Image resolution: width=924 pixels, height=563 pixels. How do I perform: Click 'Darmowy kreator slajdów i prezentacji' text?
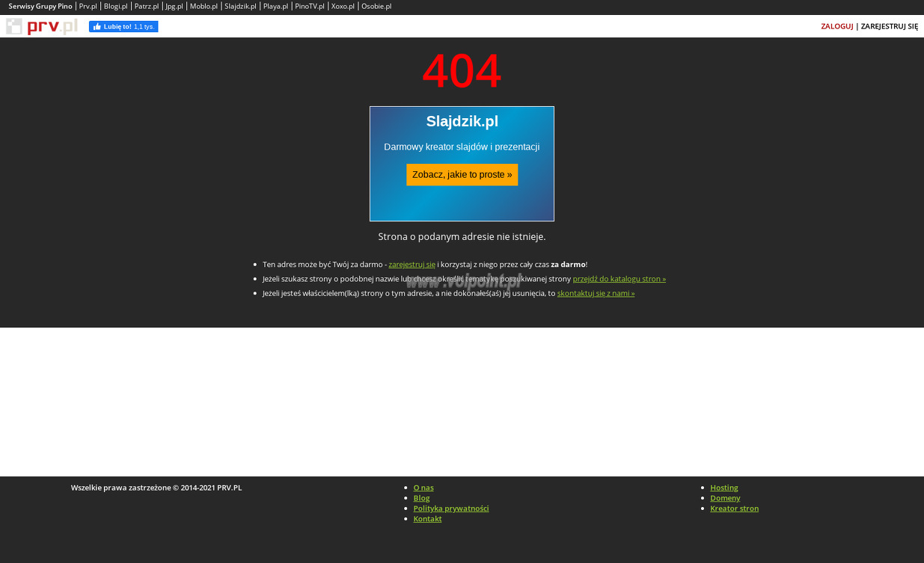click(x=462, y=147)
